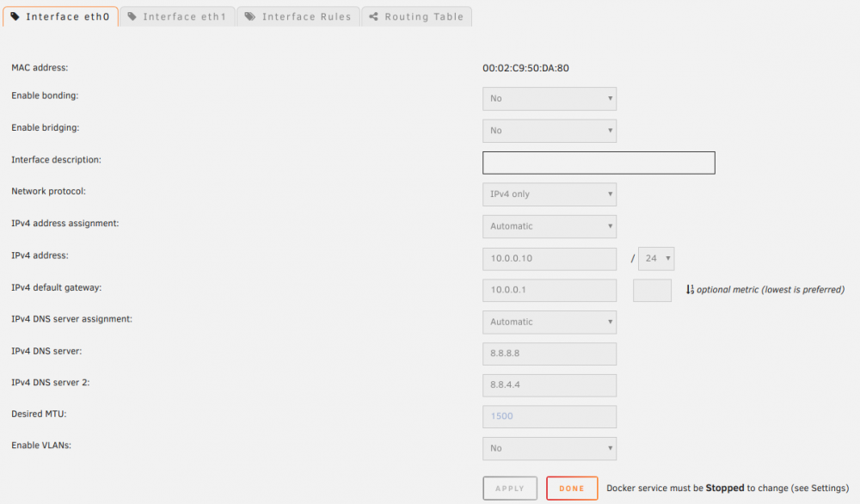Click the IPv4 DNS server field 8.8.8.8
Screen dimensions: 860x504
click(x=549, y=353)
